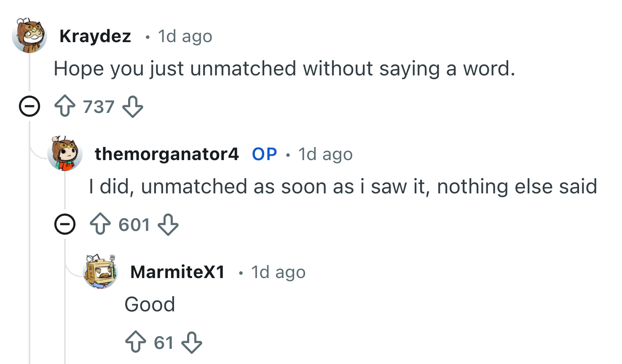The width and height of the screenshot is (622, 364).
Task: Click MarmiteX1's box-head avatar
Action: click(100, 272)
